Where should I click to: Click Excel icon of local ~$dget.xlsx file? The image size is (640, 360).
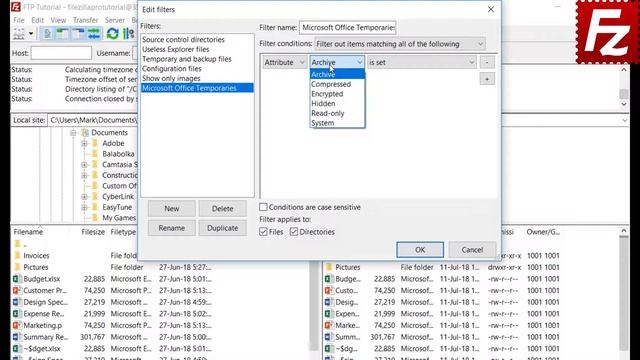(16, 349)
